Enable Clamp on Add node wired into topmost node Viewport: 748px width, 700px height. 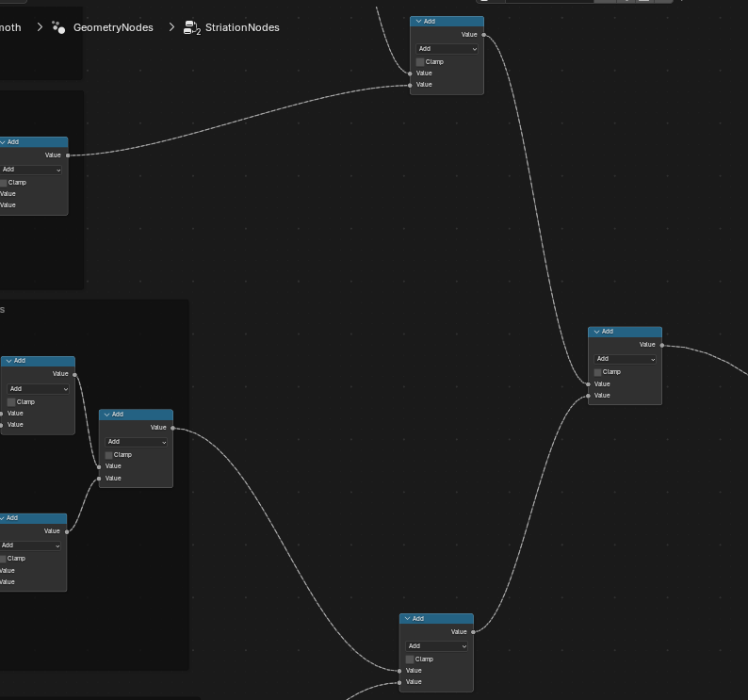click(x=4, y=183)
